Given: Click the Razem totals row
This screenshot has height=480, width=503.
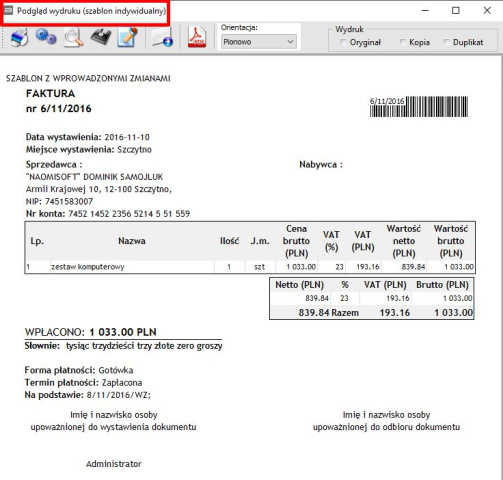Looking at the screenshot, I should (x=372, y=313).
